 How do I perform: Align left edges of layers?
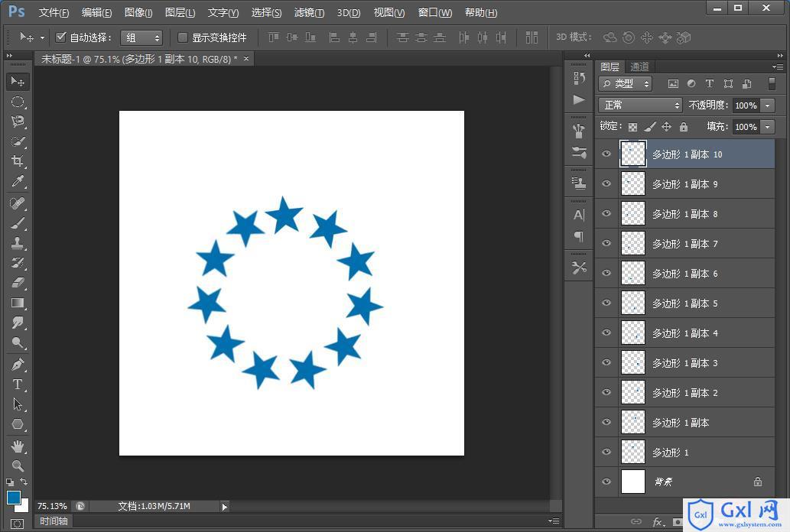[x=333, y=37]
